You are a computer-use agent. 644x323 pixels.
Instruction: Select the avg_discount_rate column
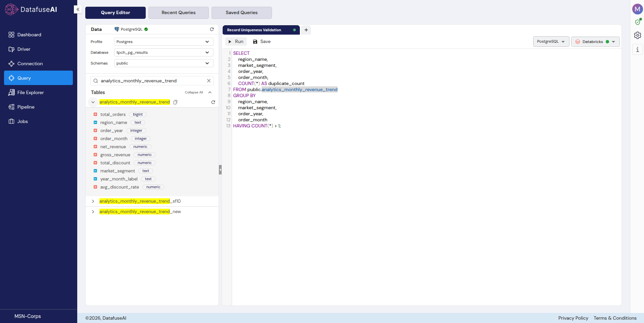(120, 187)
